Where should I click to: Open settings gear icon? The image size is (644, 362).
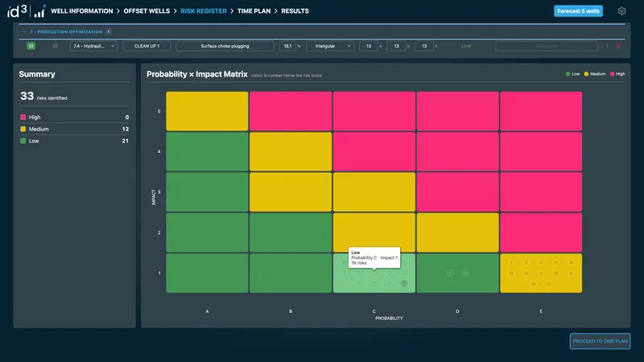[621, 11]
